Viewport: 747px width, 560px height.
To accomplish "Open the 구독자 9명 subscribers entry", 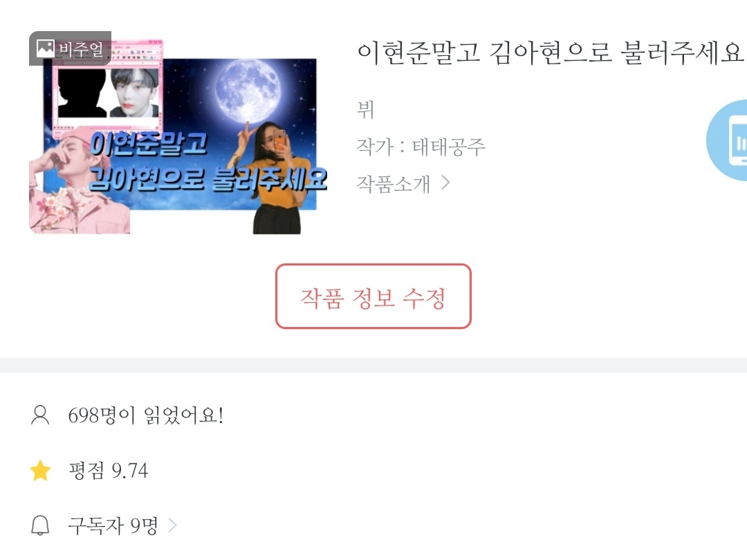I will click(x=113, y=525).
